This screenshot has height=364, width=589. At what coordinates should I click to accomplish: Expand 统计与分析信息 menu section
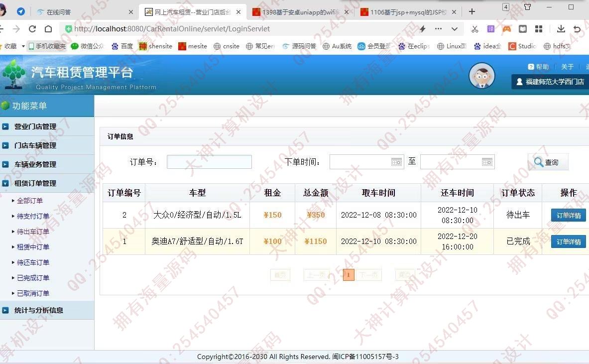coord(47,310)
